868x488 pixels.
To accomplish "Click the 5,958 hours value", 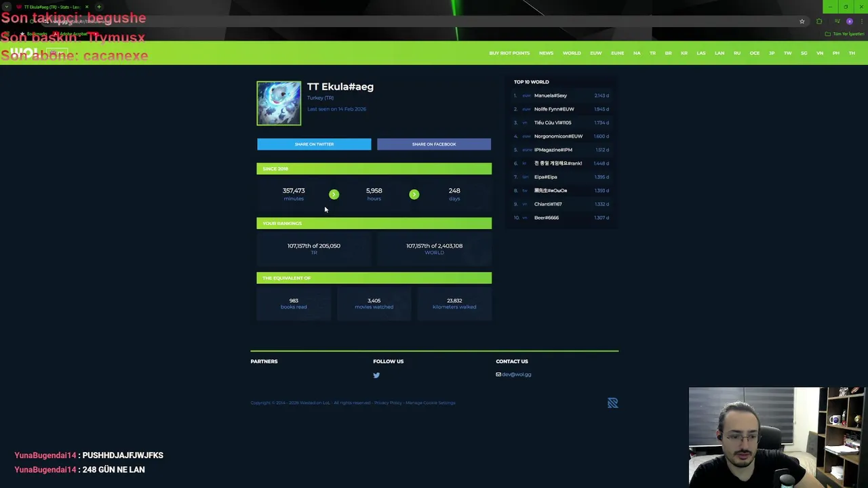I will point(374,191).
